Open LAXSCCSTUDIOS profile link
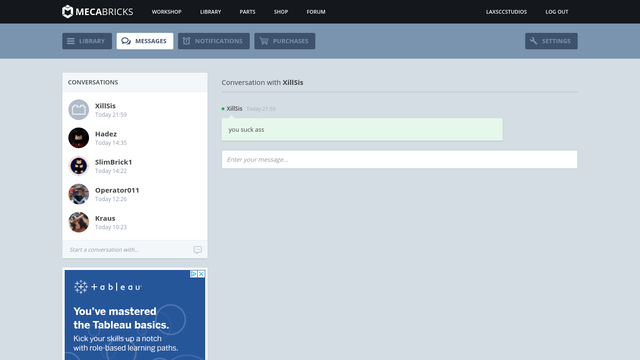640x360 pixels. click(506, 12)
